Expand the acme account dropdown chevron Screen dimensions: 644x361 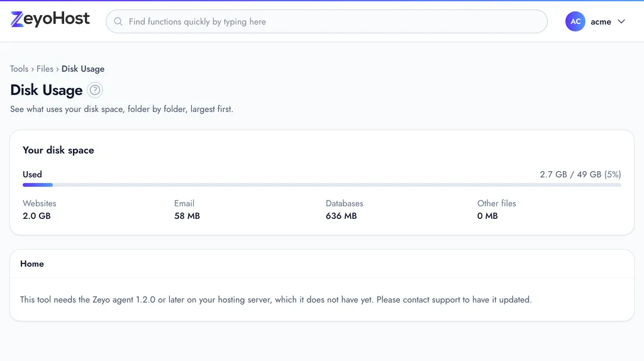coord(621,21)
